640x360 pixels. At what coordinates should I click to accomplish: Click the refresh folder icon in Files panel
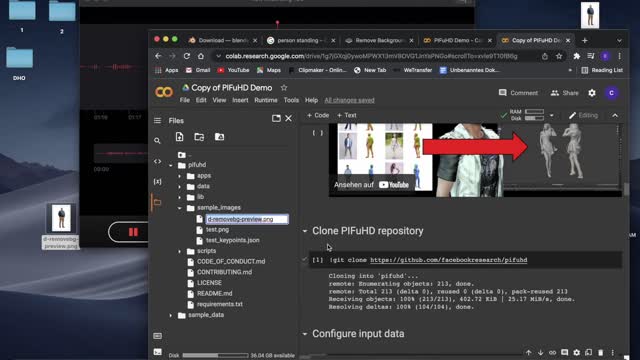[199, 137]
